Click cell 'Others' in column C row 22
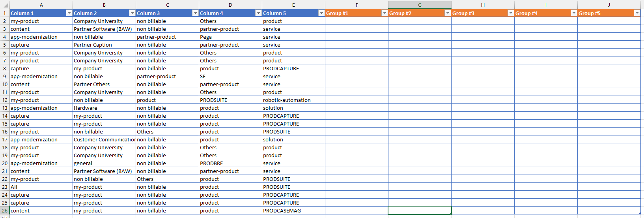This screenshot has height=218, width=644. coord(168,179)
